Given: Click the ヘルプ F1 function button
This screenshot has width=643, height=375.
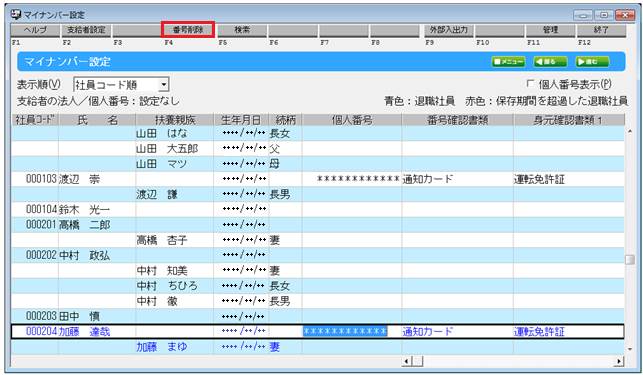Looking at the screenshot, I should click(35, 30).
